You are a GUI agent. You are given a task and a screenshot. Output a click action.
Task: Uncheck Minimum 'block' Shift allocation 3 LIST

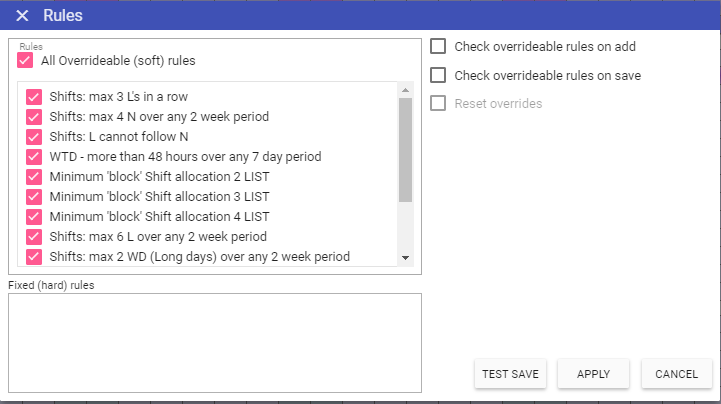[34, 197]
